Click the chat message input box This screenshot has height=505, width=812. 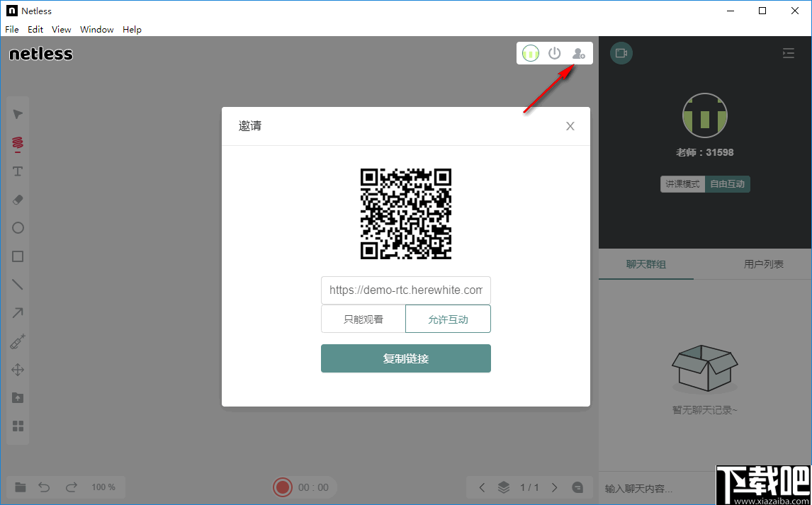pos(658,488)
